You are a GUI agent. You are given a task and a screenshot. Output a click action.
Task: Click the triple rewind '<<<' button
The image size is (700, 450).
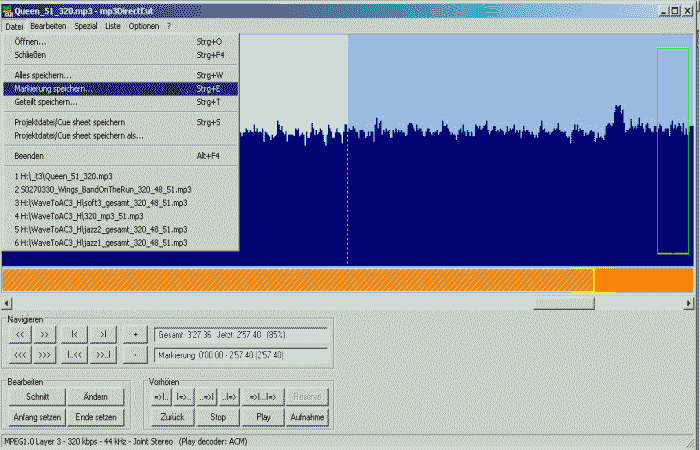coord(20,354)
